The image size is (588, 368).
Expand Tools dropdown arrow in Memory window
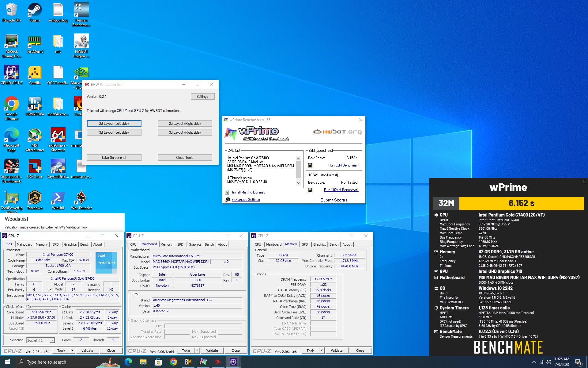322,350
